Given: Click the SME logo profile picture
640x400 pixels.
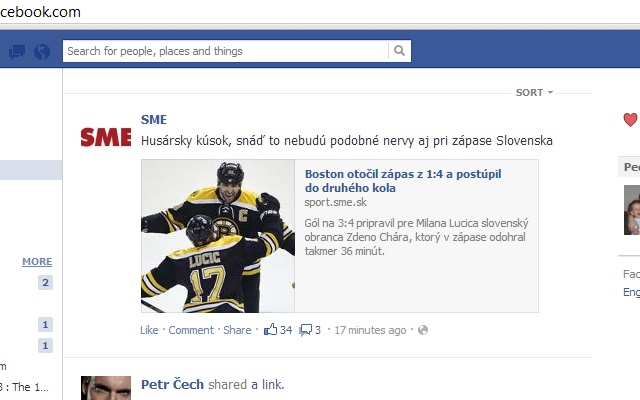Looking at the screenshot, I should tap(106, 137).
